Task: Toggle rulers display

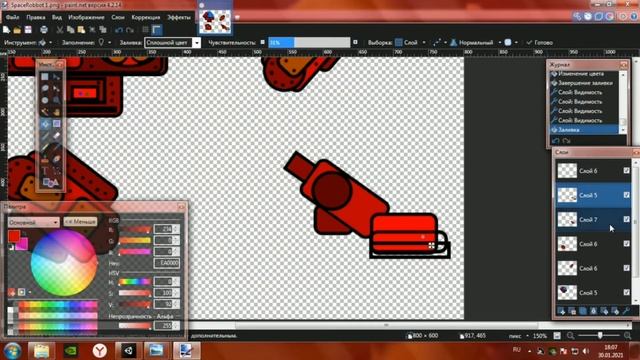Action: 157,30
